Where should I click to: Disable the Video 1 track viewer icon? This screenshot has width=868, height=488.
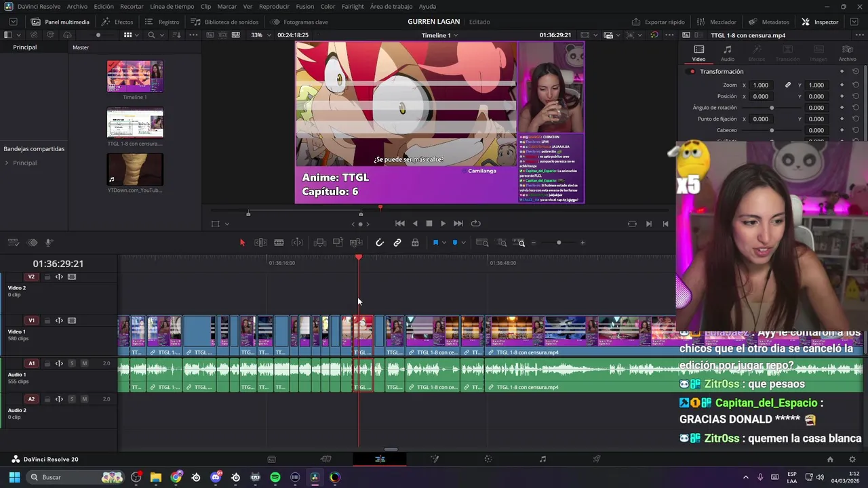72,321
